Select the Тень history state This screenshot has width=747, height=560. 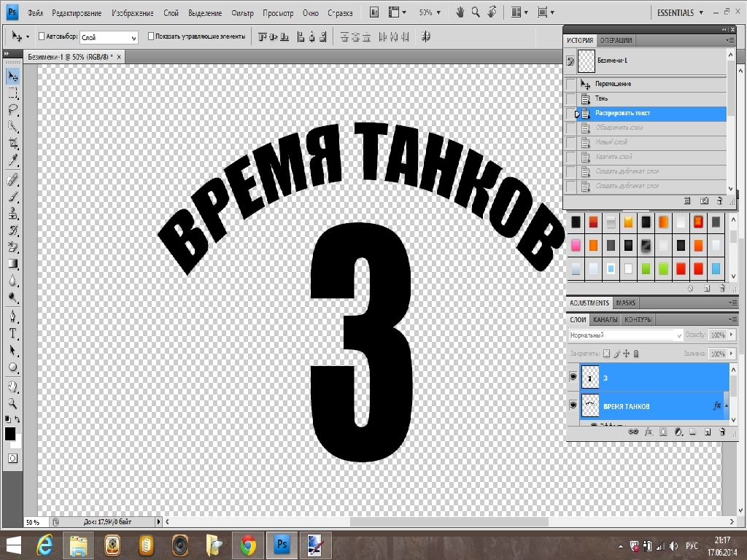coord(602,98)
